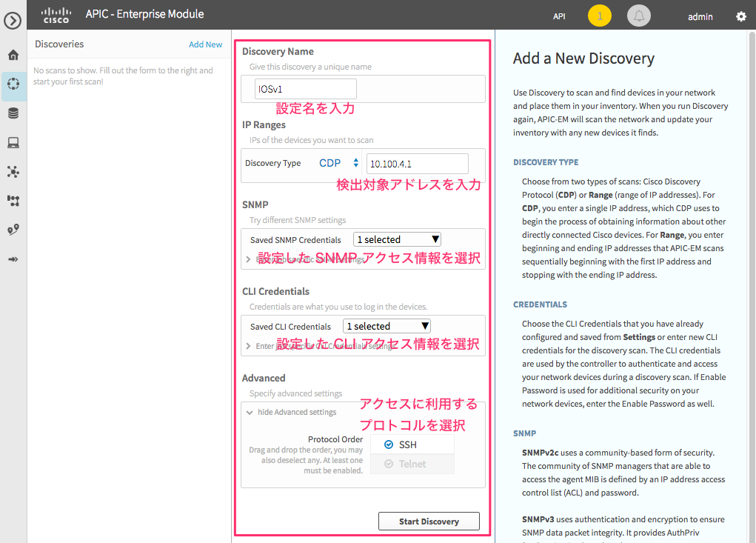Open the API link in header

[x=559, y=16]
